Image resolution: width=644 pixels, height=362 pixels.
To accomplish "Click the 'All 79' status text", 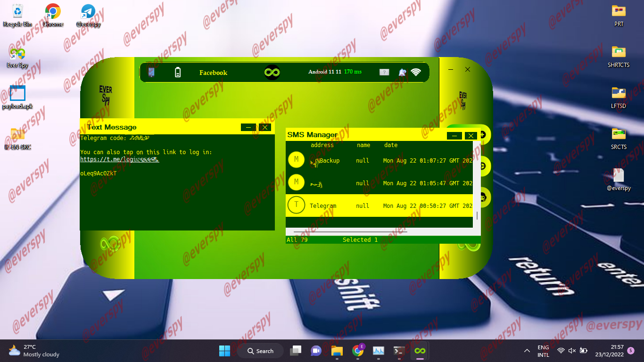I will pyautogui.click(x=297, y=240).
